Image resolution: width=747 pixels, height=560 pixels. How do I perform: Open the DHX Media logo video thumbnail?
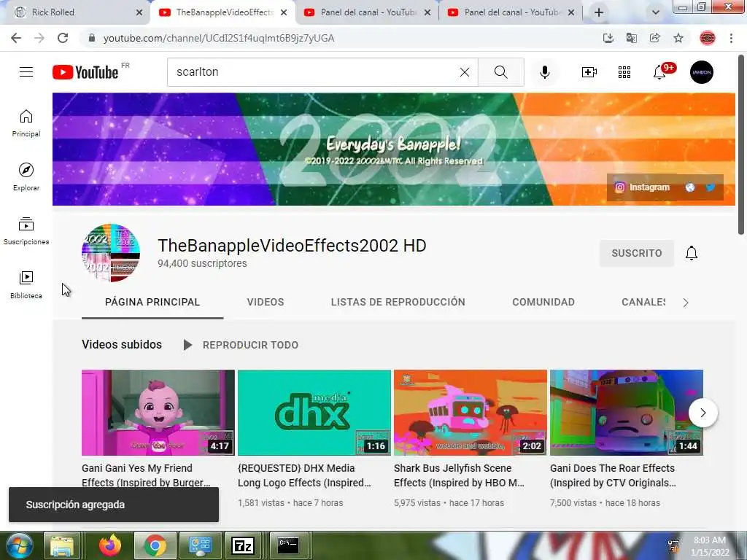coord(314,413)
